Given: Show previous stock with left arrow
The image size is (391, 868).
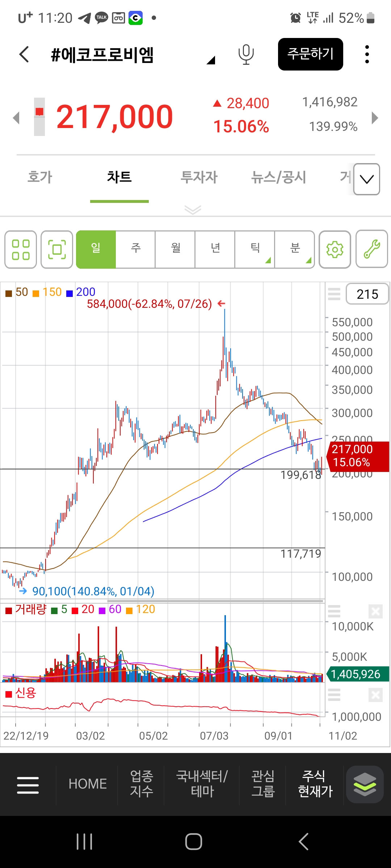Looking at the screenshot, I should (x=16, y=118).
